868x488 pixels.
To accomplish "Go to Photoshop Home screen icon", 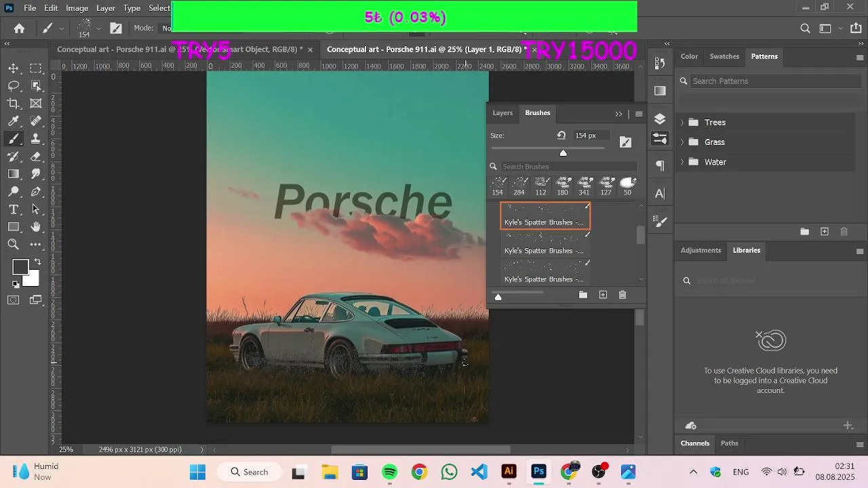I will tap(19, 28).
